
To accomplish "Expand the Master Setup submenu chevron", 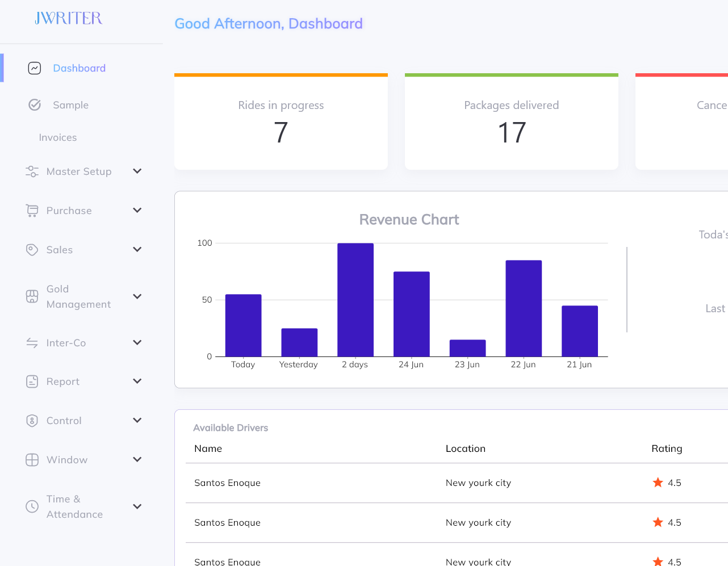I will (x=137, y=171).
